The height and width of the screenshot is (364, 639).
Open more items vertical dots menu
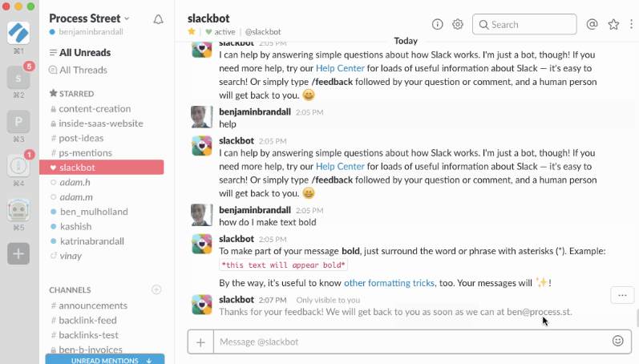(631, 25)
